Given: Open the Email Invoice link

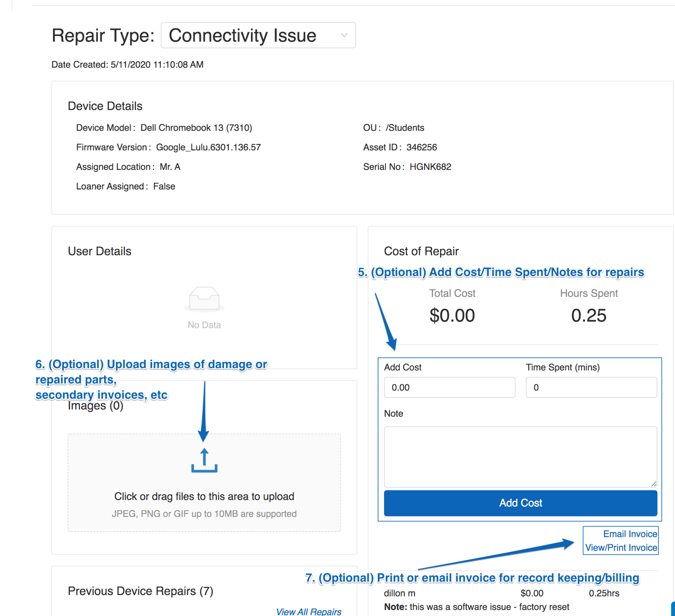Looking at the screenshot, I should click(630, 534).
